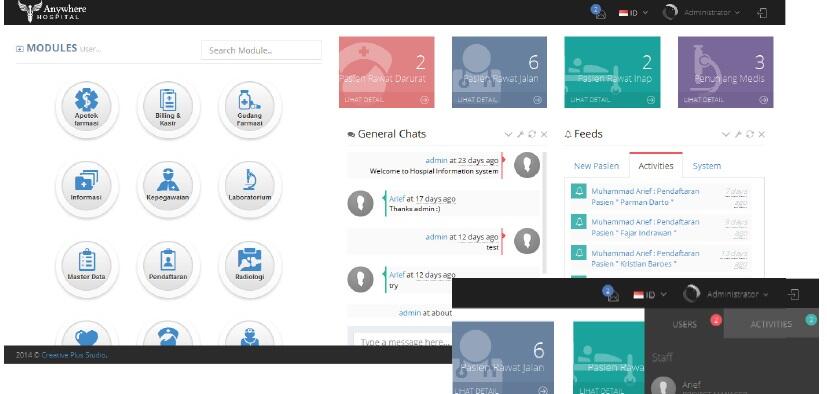The image size is (827, 394).
Task: Switch to the System feed tab
Action: (706, 166)
